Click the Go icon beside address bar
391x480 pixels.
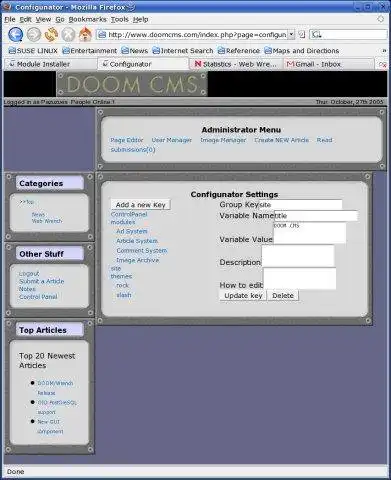(302, 34)
